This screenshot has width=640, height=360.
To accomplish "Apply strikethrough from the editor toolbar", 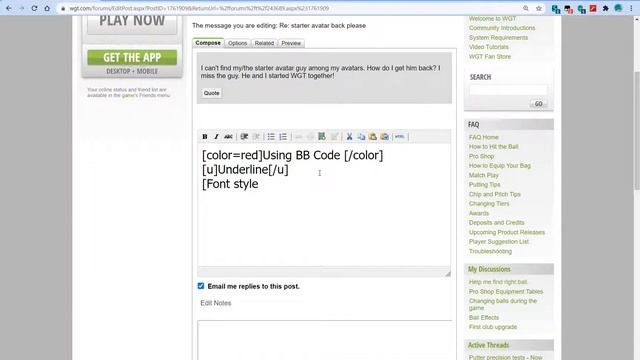I will [x=228, y=137].
